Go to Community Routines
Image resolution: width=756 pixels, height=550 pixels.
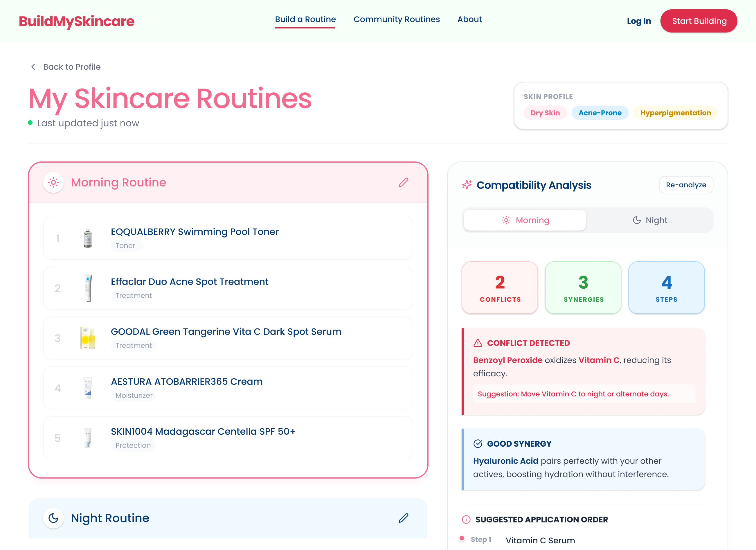(397, 19)
